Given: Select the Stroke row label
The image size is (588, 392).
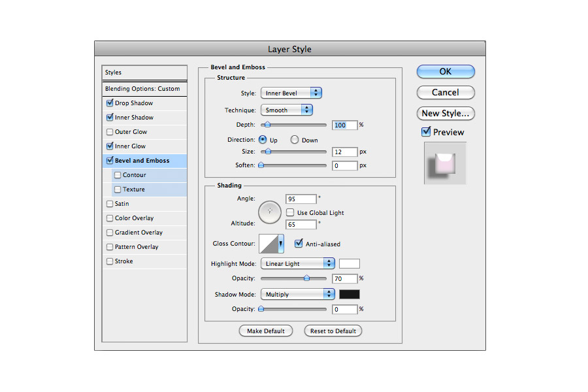Looking at the screenshot, I should point(123,261).
